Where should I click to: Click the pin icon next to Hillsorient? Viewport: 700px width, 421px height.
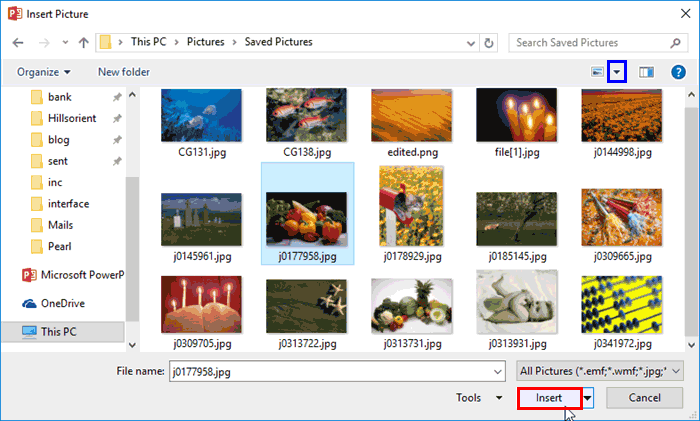tap(117, 118)
